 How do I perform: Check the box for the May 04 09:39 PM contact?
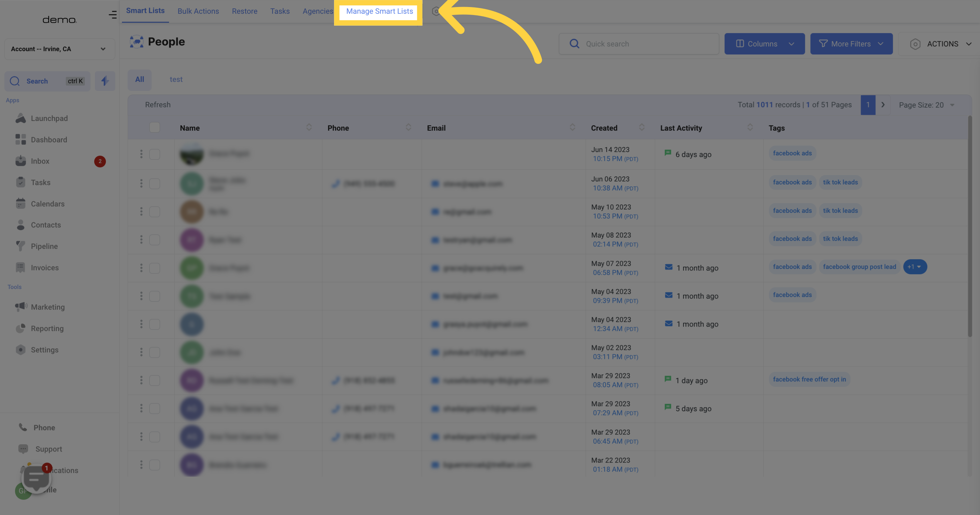pyautogui.click(x=154, y=296)
